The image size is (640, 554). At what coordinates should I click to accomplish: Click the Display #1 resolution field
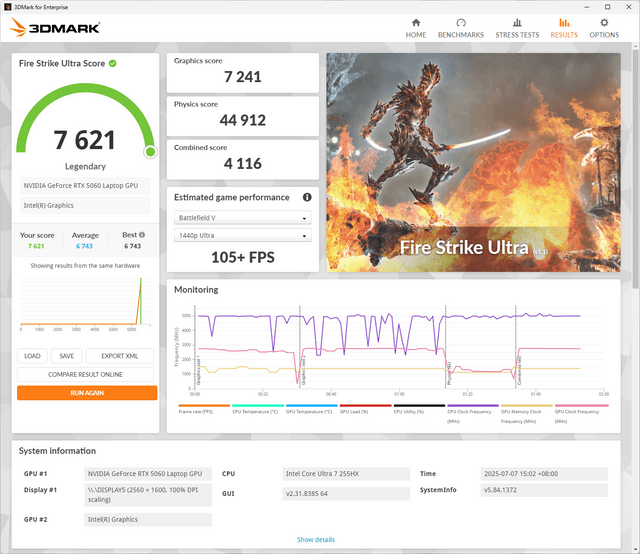tap(148, 494)
